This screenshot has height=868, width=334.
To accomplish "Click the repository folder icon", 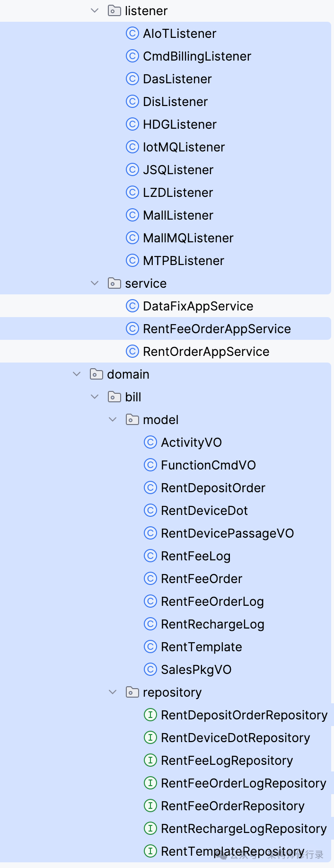I will [x=132, y=692].
